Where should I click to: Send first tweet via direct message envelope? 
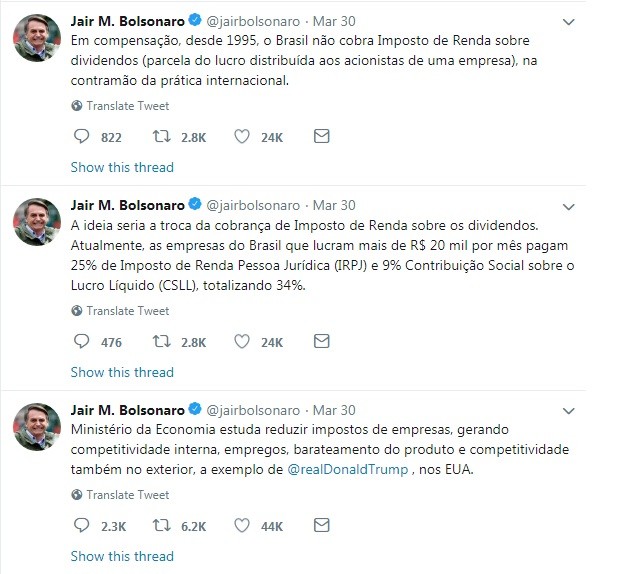click(321, 136)
